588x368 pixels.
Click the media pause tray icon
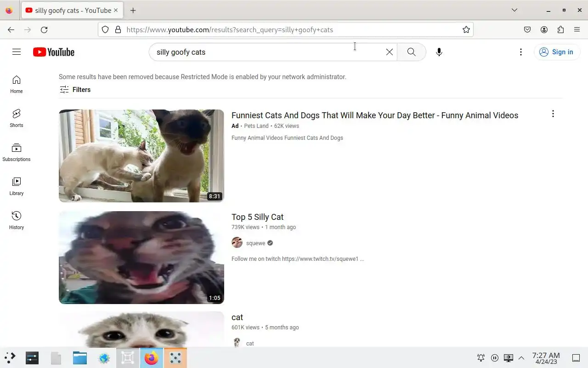pos(495,358)
